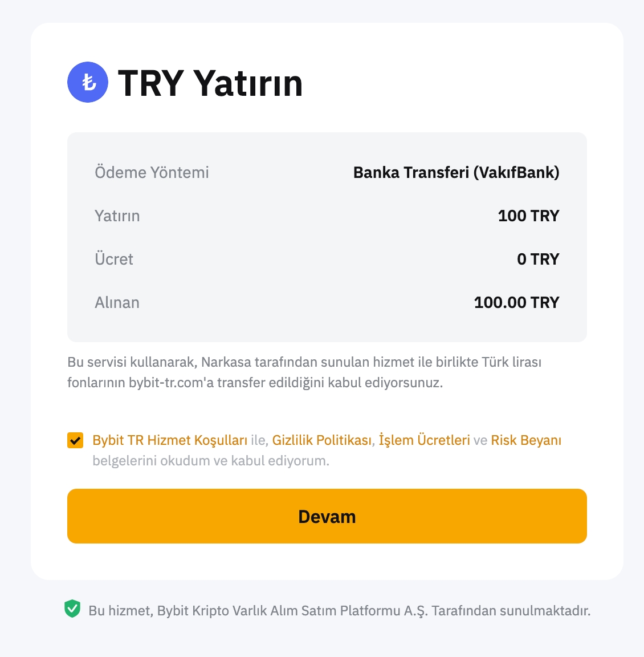Screen dimensions: 644x657
Task: Click the TRY Yatırın heading
Action: pyautogui.click(x=211, y=83)
